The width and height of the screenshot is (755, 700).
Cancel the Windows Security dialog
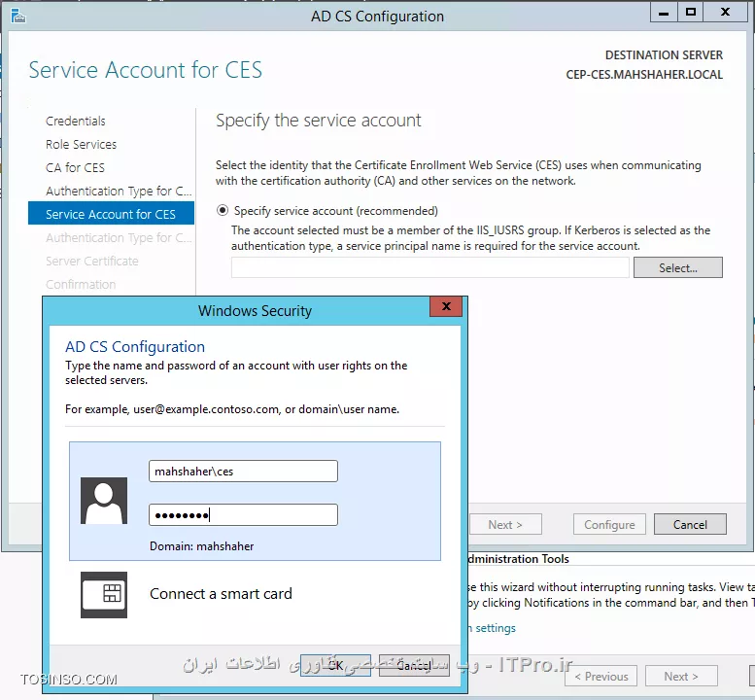pos(414,665)
